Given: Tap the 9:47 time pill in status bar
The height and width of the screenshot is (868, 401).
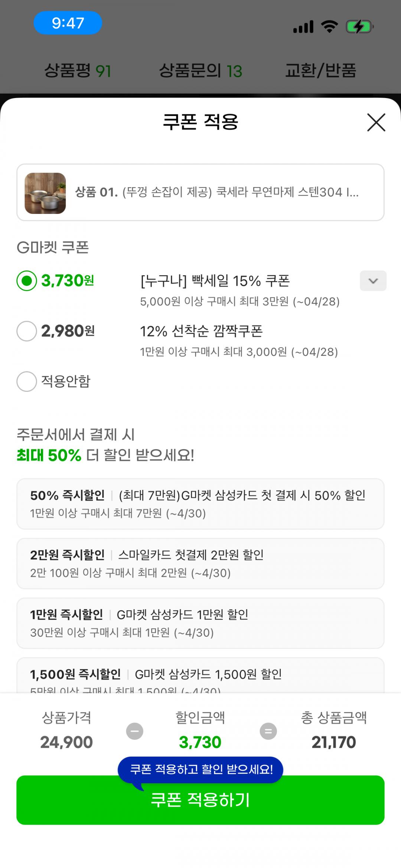Looking at the screenshot, I should coord(68,23).
